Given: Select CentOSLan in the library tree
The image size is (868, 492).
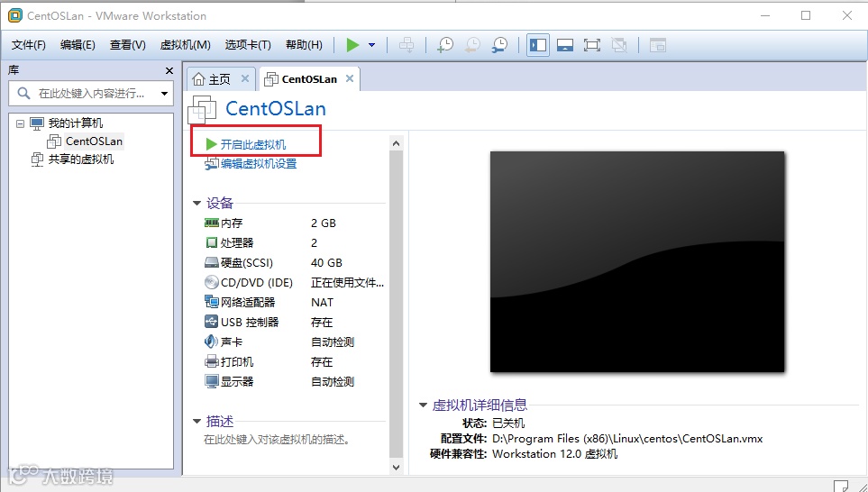Looking at the screenshot, I should [94, 141].
